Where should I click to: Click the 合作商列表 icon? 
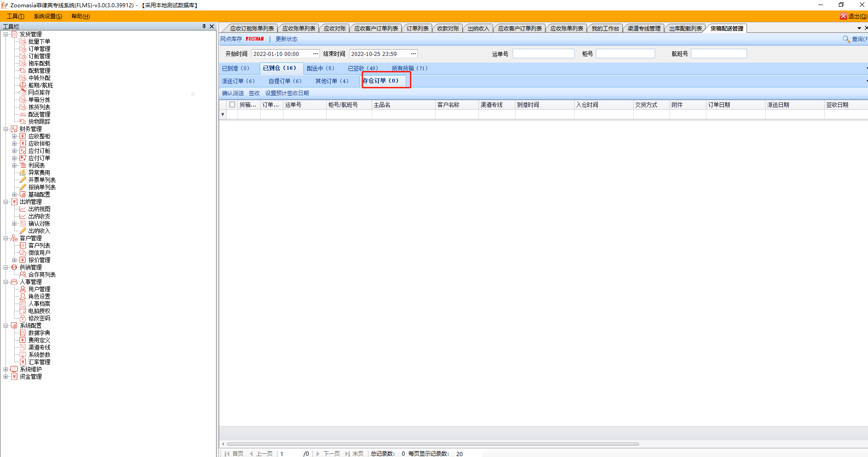point(23,274)
